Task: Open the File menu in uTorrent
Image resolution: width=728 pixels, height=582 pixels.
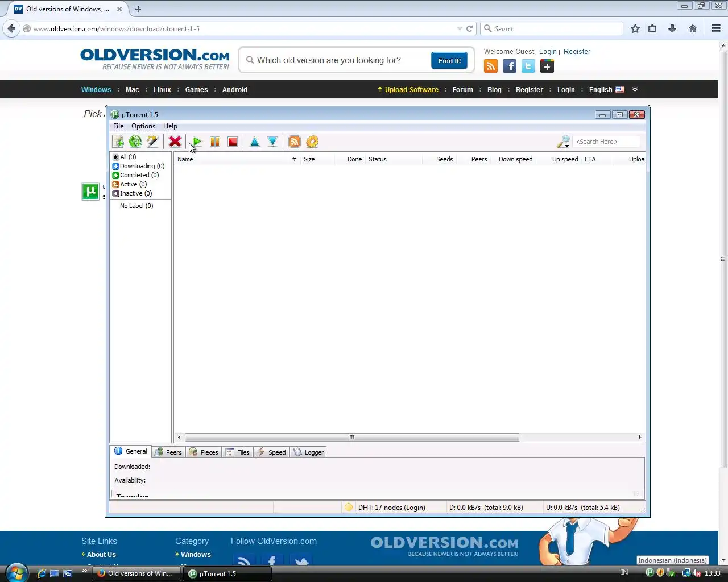Action: point(118,126)
